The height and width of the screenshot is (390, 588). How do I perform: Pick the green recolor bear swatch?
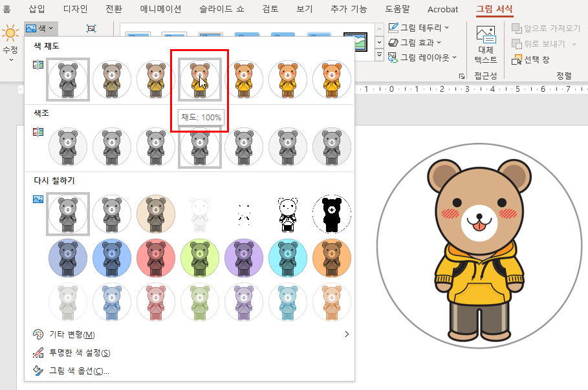point(200,259)
